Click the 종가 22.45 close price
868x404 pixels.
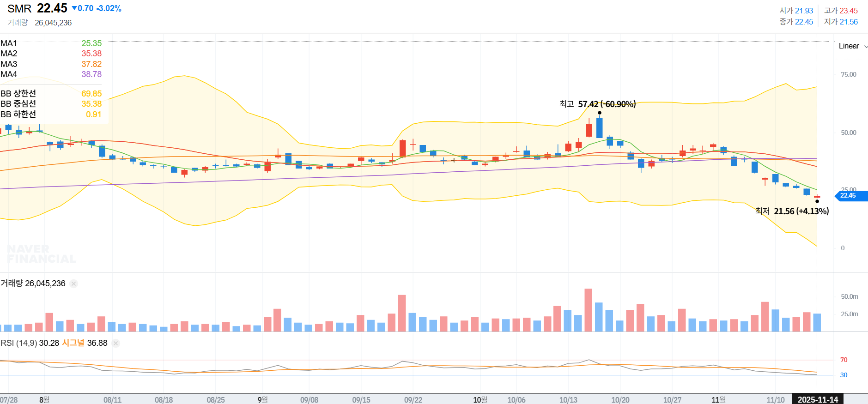point(796,22)
